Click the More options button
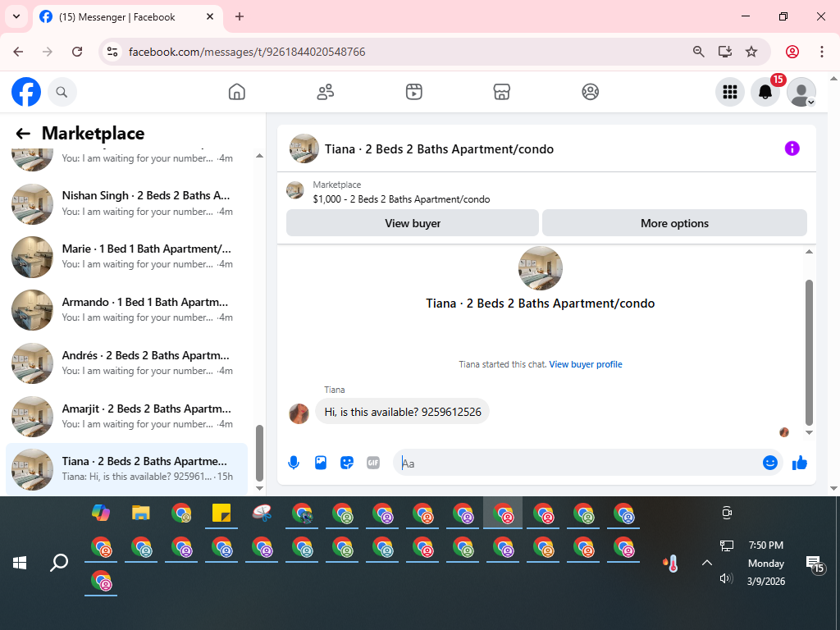Image resolution: width=840 pixels, height=630 pixels. click(674, 223)
